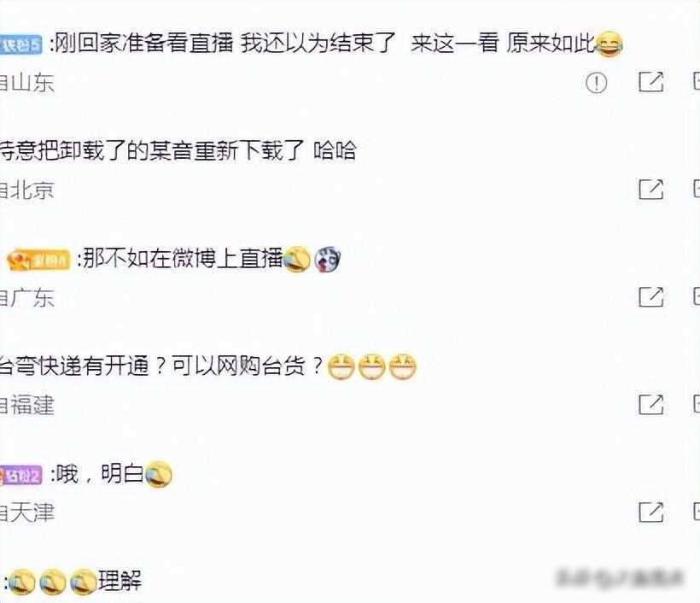
Task: Share the comment posted from 北京
Action: tap(650, 190)
